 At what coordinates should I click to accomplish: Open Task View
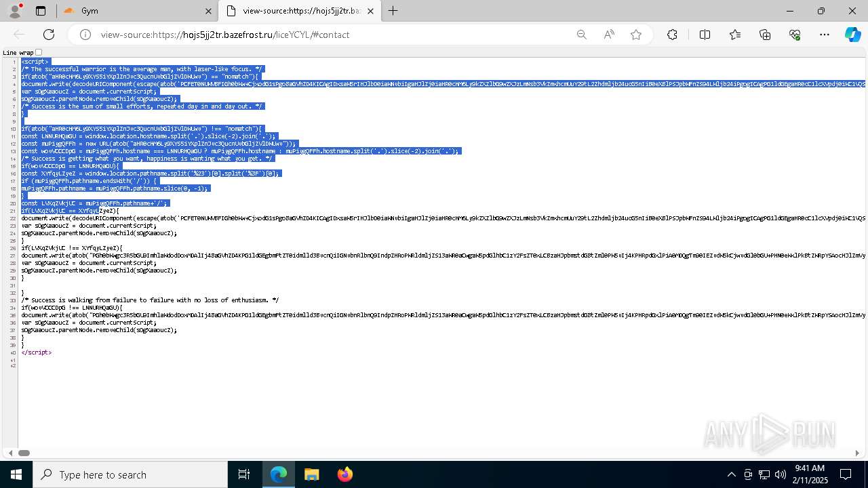pyautogui.click(x=244, y=474)
